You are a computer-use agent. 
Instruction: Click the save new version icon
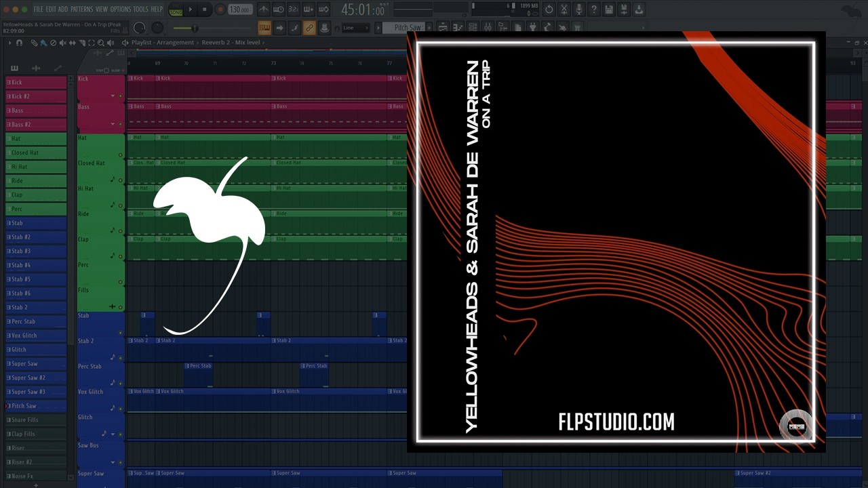(x=624, y=9)
